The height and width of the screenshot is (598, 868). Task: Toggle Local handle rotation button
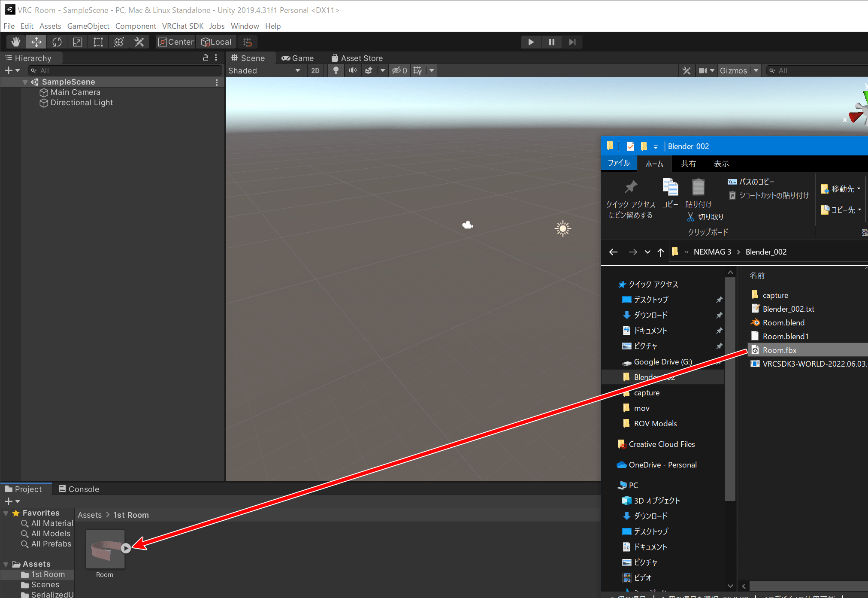(216, 42)
